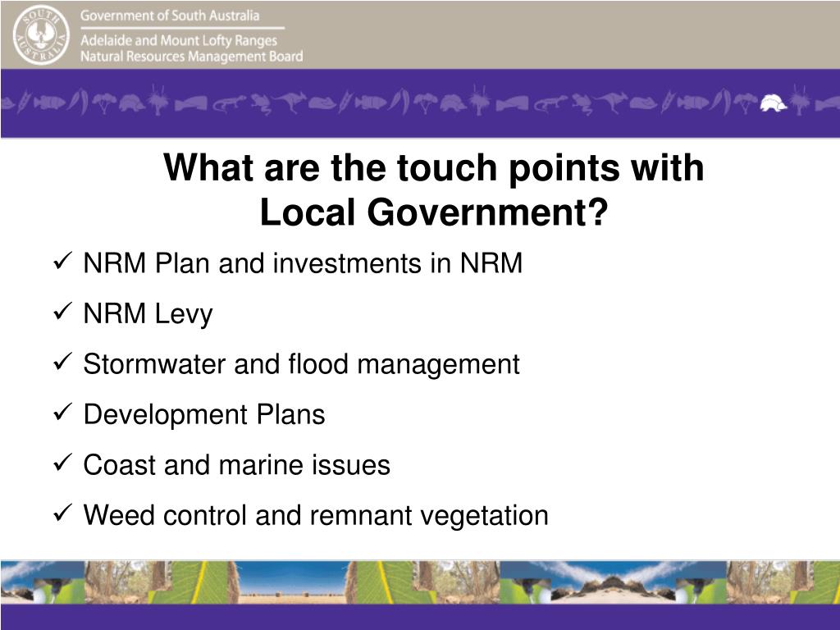Select the title line "Local Government?"
Viewport: 840px width, 630px height.
click(434, 212)
